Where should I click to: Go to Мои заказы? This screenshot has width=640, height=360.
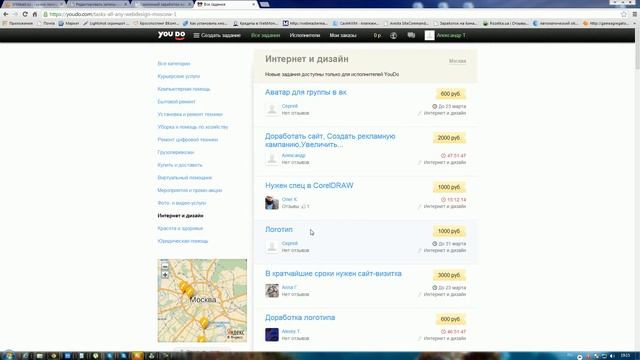tap(343, 36)
